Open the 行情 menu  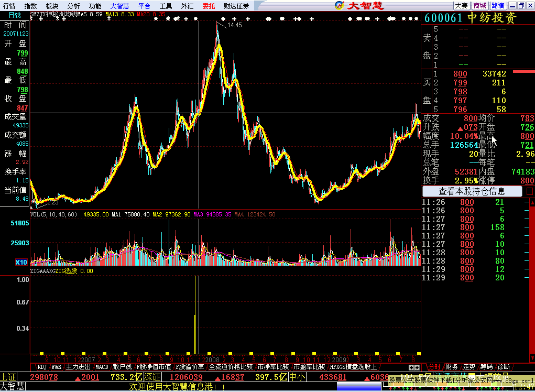click(9, 6)
